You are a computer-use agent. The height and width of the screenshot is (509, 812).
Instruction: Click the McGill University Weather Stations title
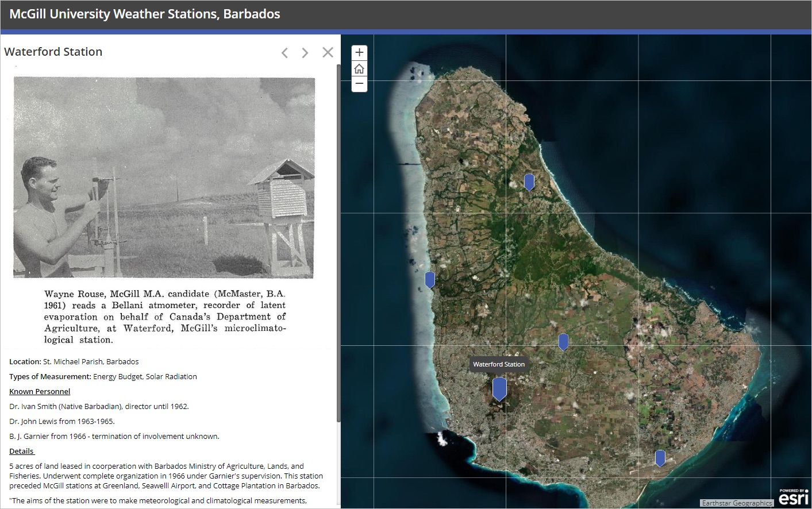tap(145, 14)
